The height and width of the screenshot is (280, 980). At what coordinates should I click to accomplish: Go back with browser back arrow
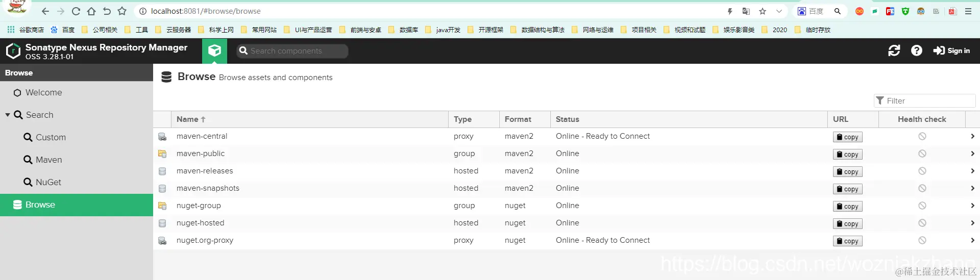(x=45, y=11)
